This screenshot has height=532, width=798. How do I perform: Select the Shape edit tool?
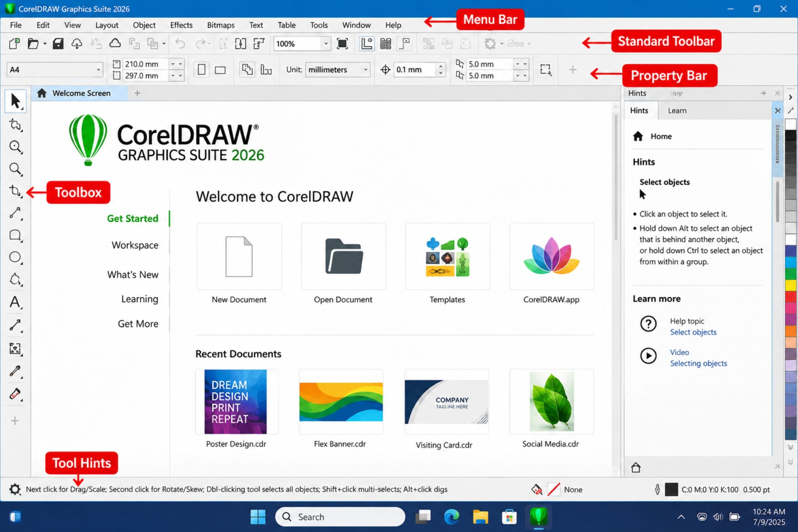pyautogui.click(x=15, y=125)
